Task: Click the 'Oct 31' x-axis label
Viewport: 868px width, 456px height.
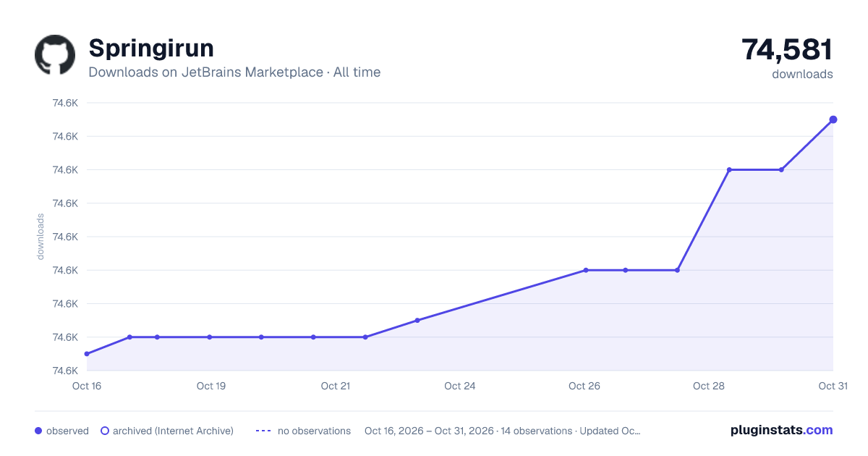Action: tap(833, 386)
